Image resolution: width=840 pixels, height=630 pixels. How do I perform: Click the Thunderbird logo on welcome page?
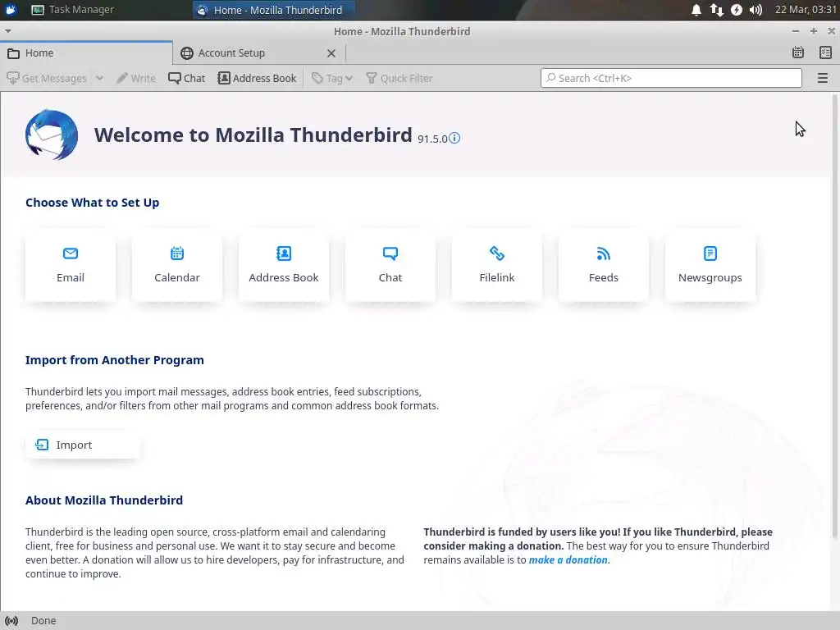pyautogui.click(x=52, y=135)
